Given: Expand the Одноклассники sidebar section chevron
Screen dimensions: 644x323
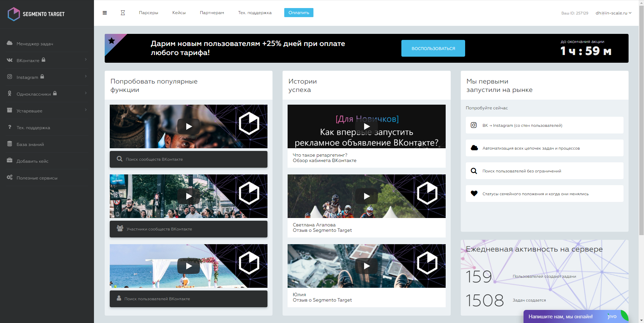Looking at the screenshot, I should 86,93.
